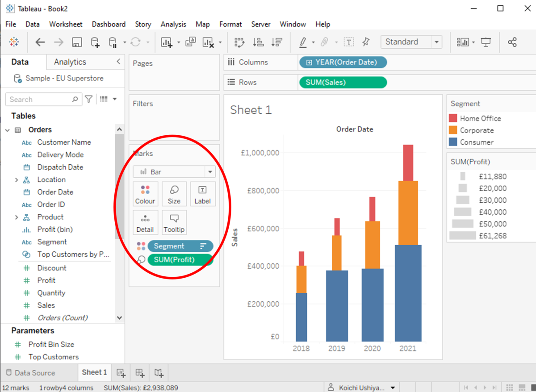The height and width of the screenshot is (392, 536).
Task: Toggle mark labels T icon
Action: coord(349,42)
